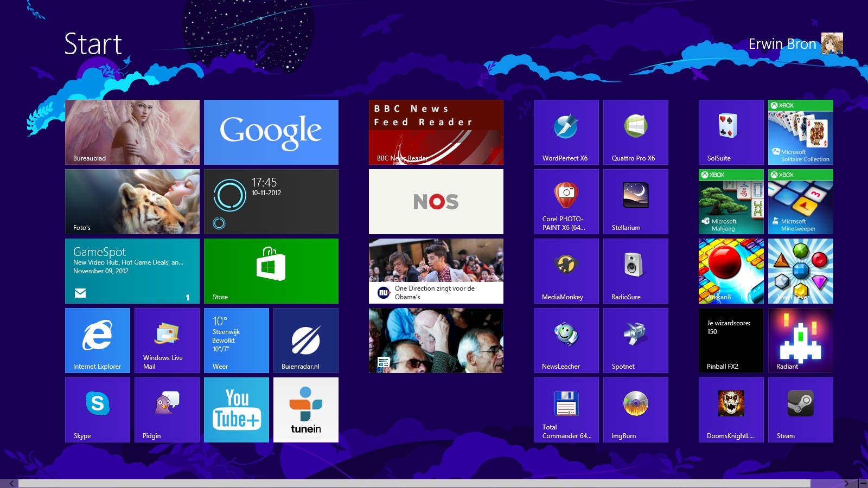Launch Corel PHOTO-PAINT X6

coord(566,202)
